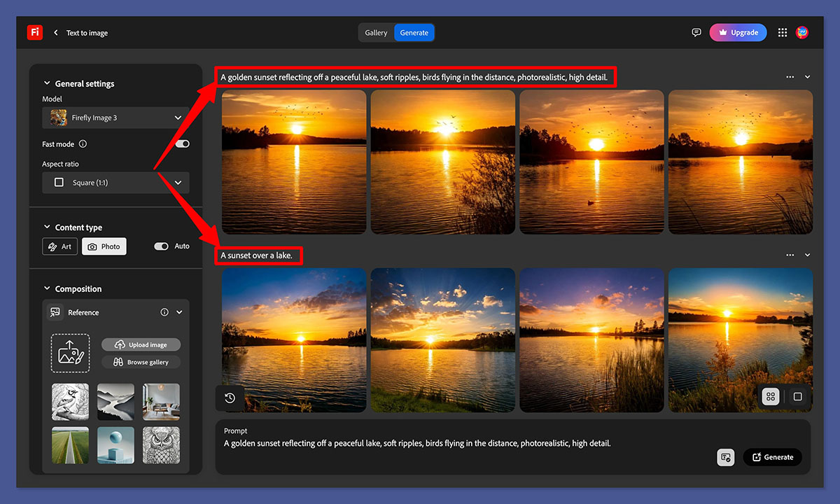
Task: Open the Adobe apps grid icon
Action: click(783, 32)
